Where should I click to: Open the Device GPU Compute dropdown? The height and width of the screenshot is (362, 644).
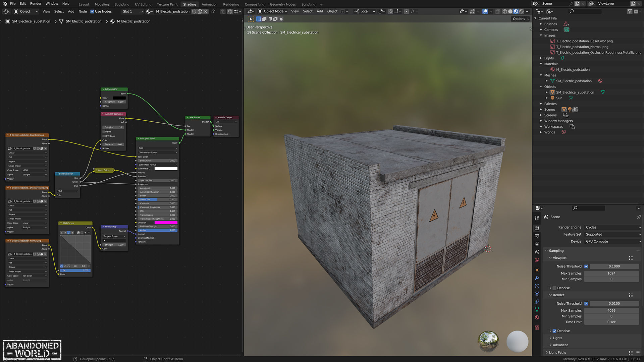(x=612, y=241)
